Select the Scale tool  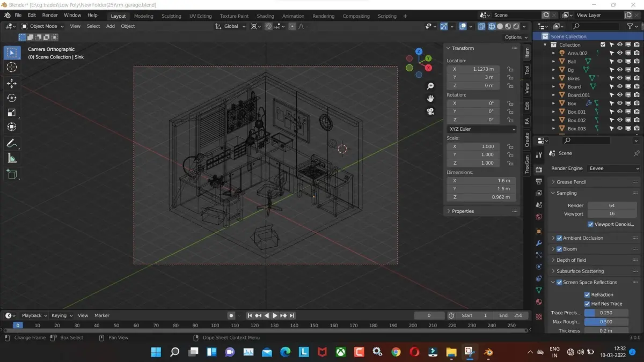(12, 112)
